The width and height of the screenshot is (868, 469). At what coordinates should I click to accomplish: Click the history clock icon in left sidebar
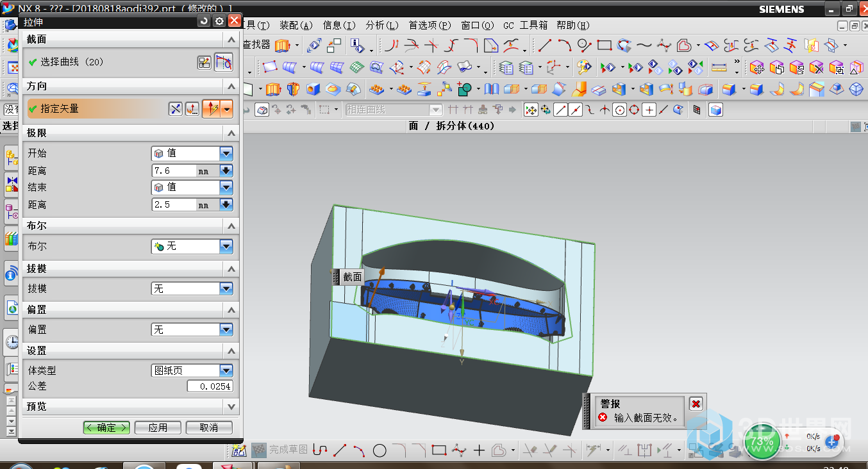[12, 341]
